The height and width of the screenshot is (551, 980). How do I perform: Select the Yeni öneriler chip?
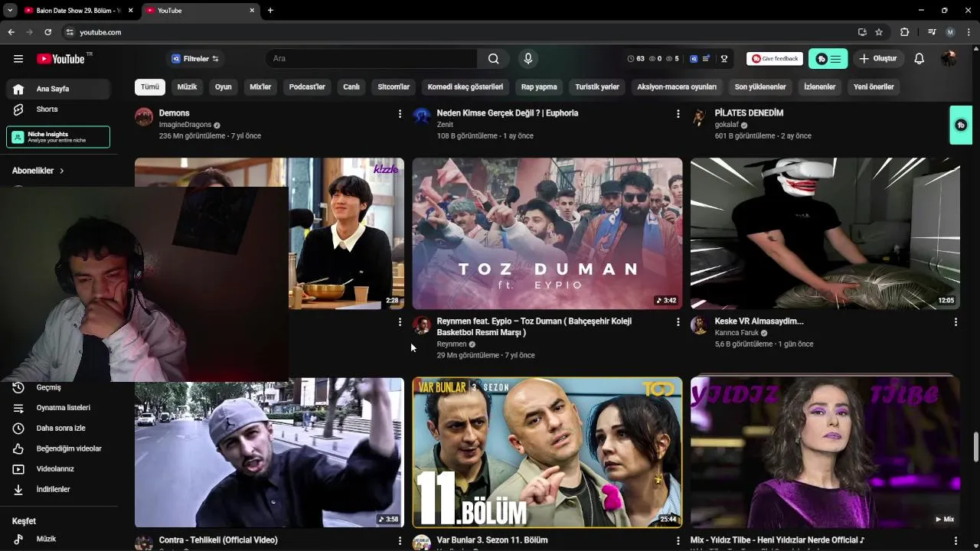click(x=874, y=87)
